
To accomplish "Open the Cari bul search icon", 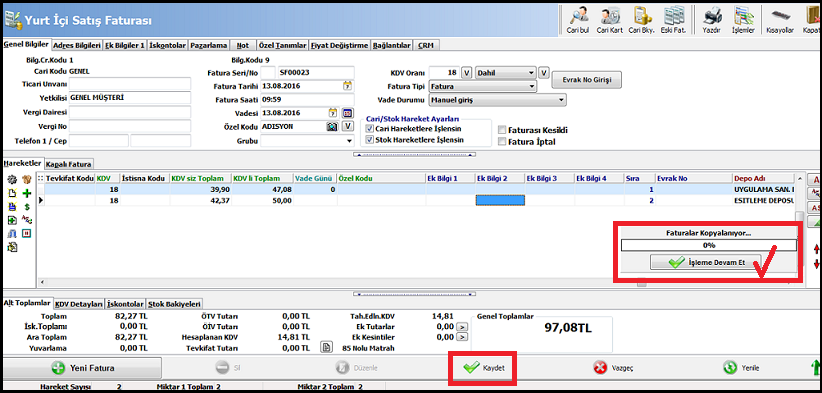I will pos(579,20).
